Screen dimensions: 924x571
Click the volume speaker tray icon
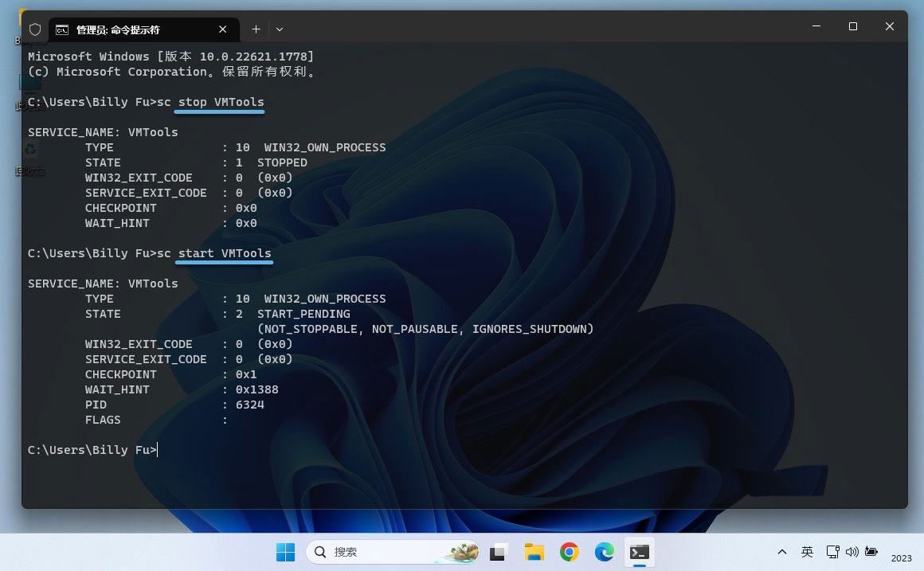852,552
